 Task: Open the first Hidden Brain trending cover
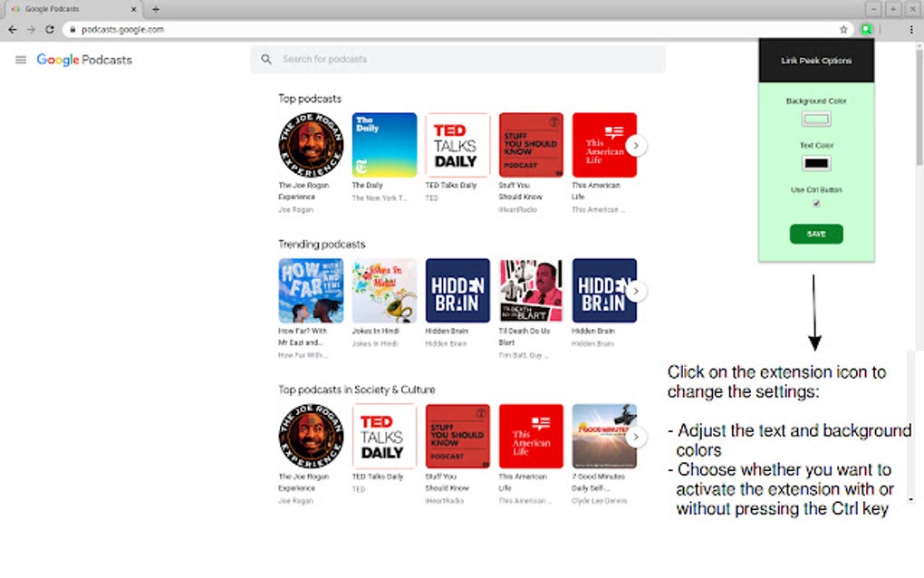click(x=457, y=291)
